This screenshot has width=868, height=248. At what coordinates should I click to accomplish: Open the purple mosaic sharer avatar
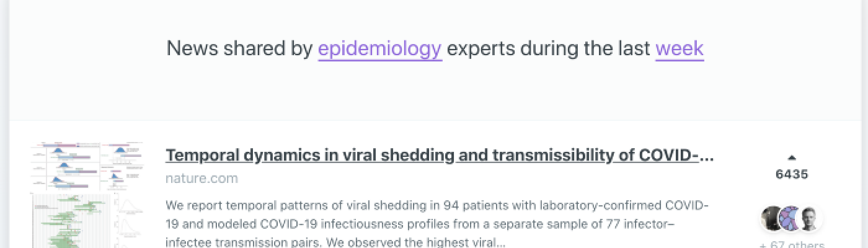click(790, 218)
